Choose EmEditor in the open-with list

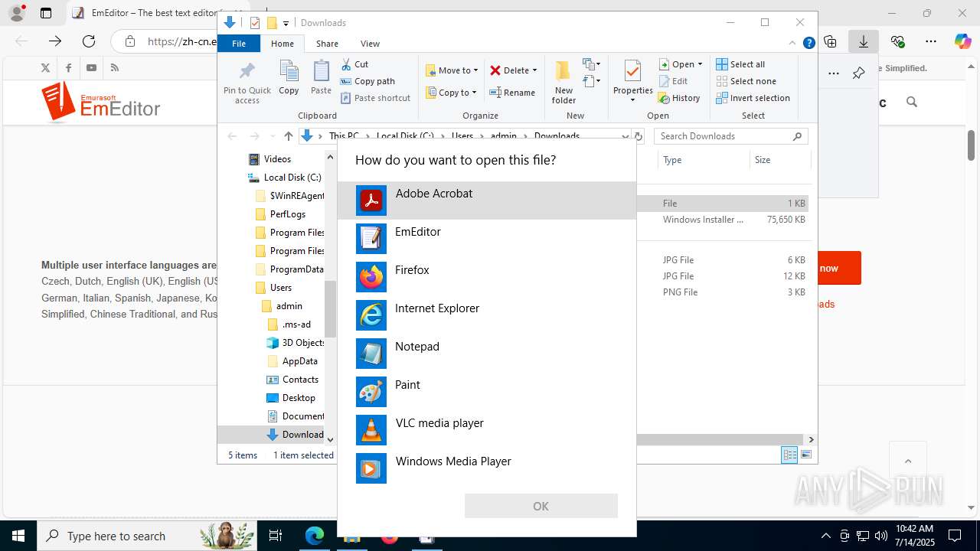[486, 239]
